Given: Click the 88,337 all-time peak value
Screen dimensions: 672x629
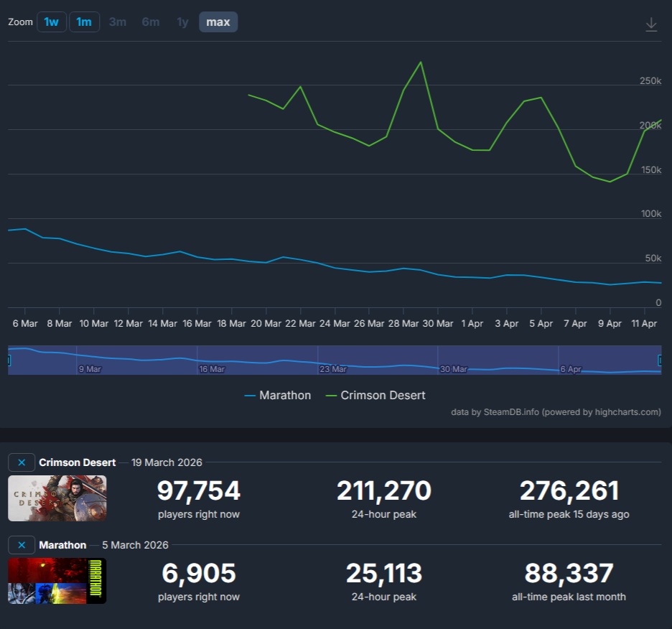Looking at the screenshot, I should tap(569, 573).
